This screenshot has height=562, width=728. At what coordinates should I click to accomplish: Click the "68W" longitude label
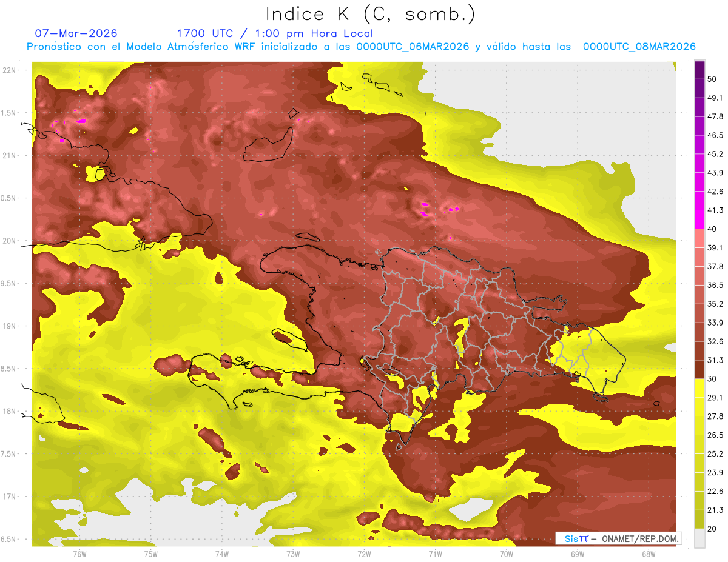point(649,554)
